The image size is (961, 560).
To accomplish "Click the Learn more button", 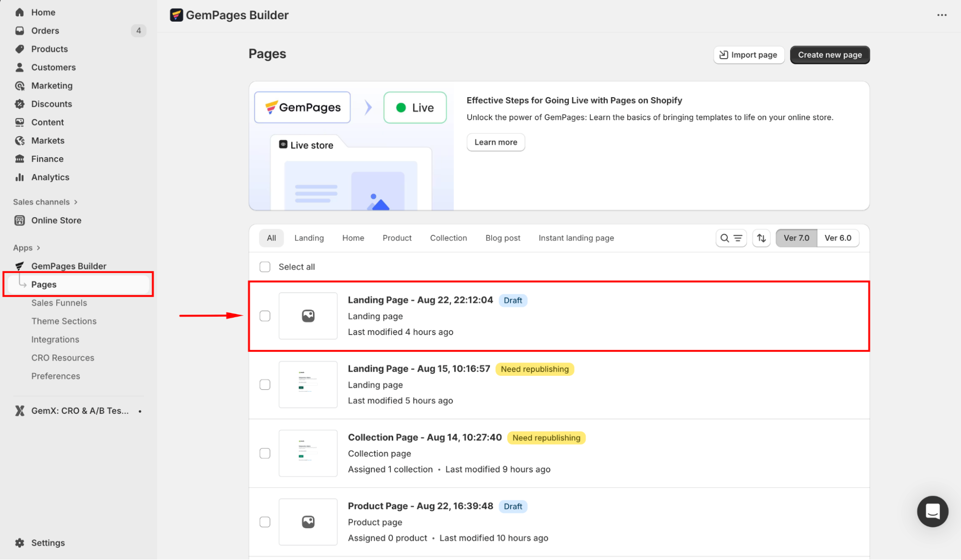I will click(495, 142).
